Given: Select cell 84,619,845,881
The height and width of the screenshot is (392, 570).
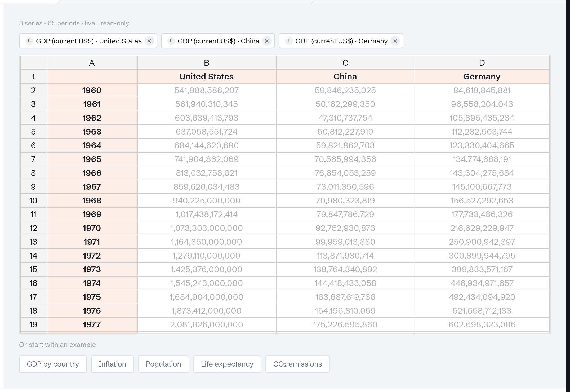Looking at the screenshot, I should 482,90.
